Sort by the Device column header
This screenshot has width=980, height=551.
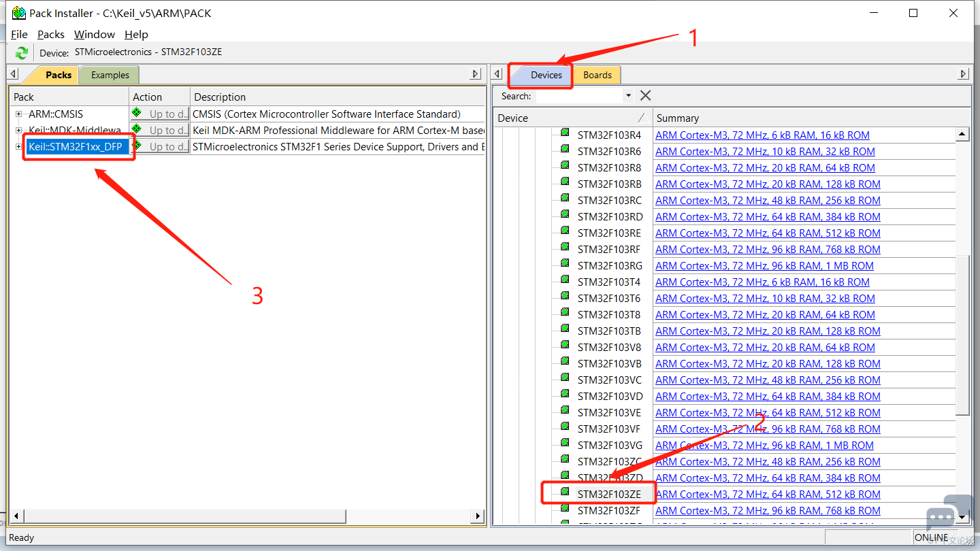572,118
